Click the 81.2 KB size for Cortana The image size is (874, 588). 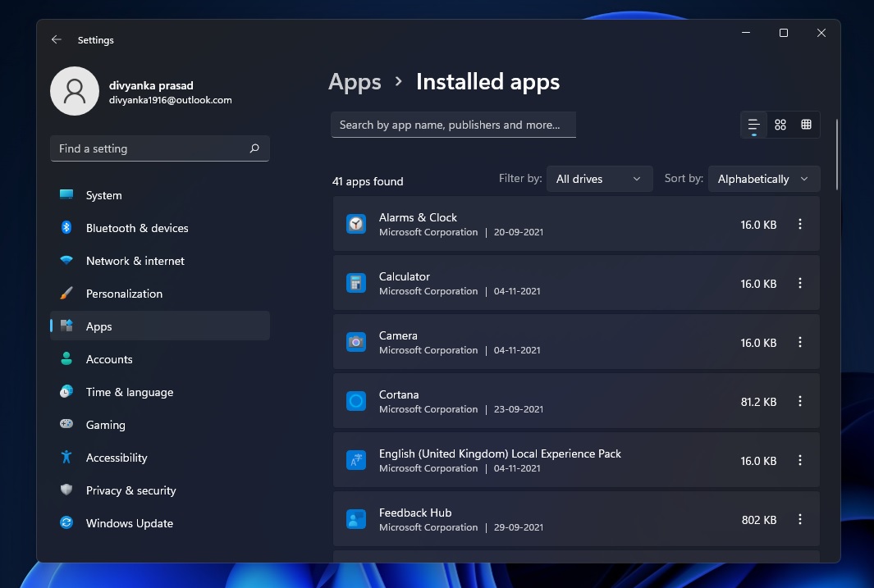[758, 402]
